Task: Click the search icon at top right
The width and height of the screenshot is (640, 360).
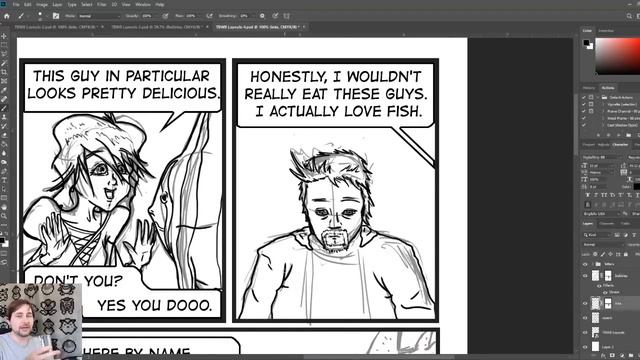Action: click(629, 16)
